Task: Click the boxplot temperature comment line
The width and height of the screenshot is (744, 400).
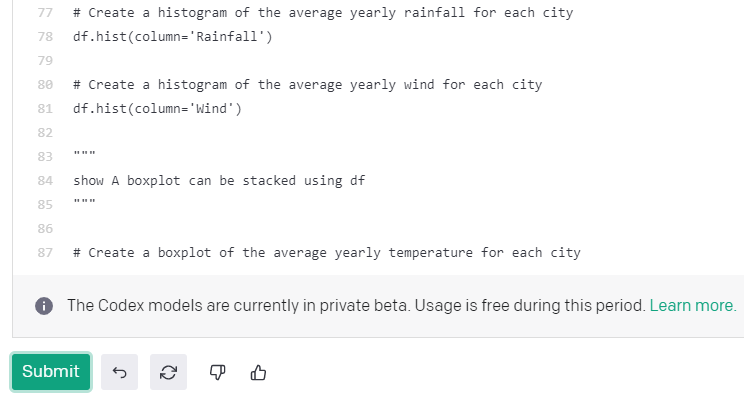Action: pos(327,253)
